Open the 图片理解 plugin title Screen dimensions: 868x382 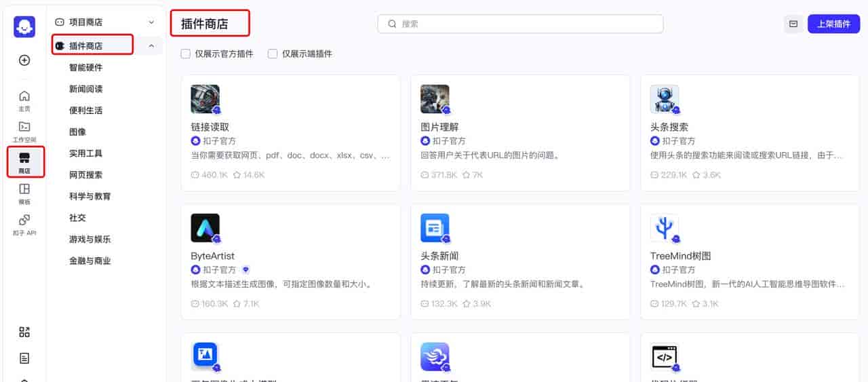439,127
